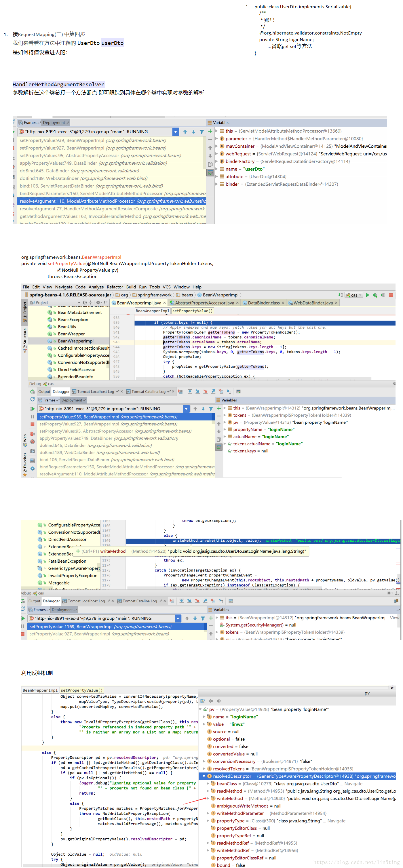The height and width of the screenshot is (868, 403).
Task: Click Drop Frame icon in second debugger toolbar
Action: click(x=221, y=391)
